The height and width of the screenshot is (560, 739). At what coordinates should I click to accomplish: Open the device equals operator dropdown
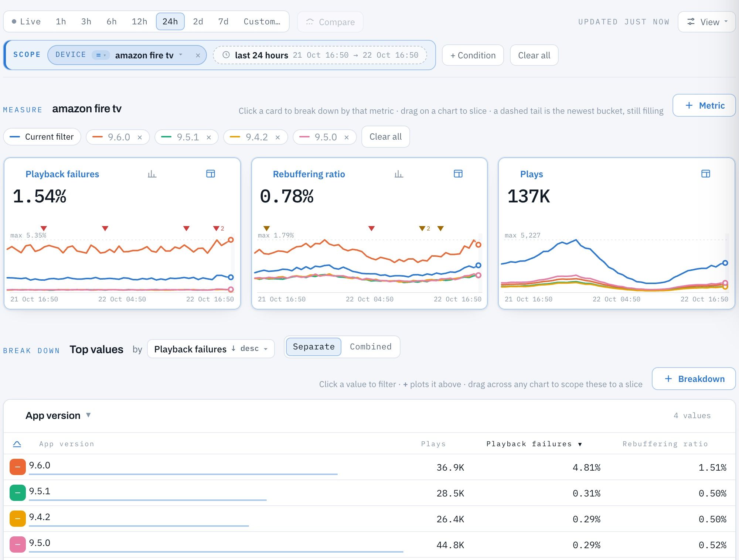tap(101, 55)
